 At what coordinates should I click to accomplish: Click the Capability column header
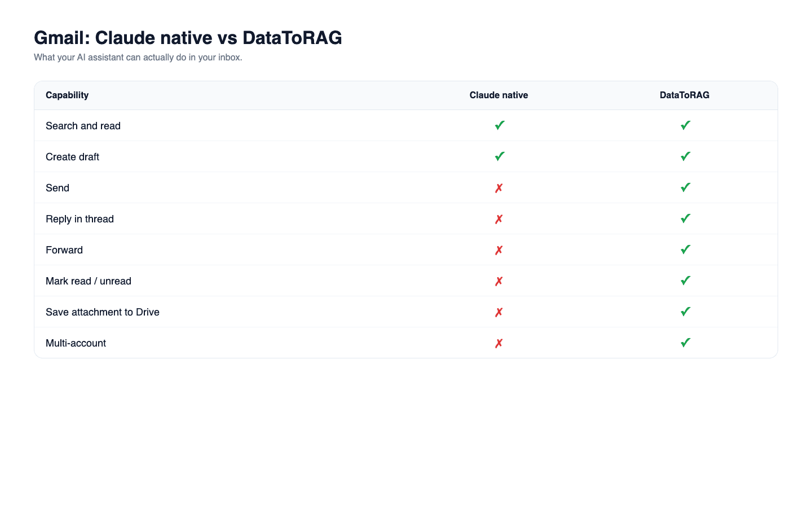pyautogui.click(x=67, y=95)
